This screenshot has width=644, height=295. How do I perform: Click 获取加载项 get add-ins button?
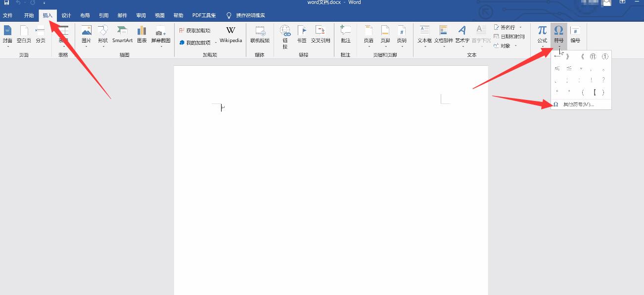tap(194, 31)
